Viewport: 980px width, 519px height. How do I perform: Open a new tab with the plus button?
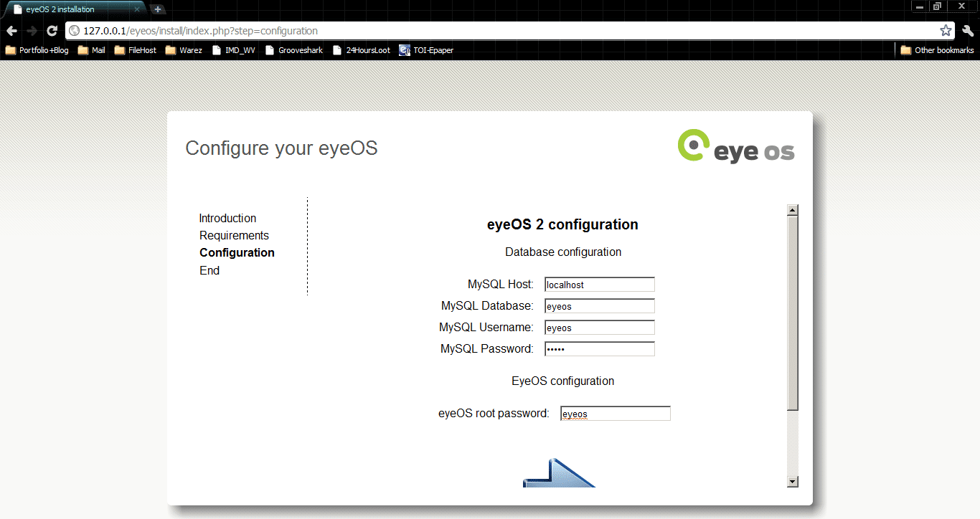[x=158, y=9]
